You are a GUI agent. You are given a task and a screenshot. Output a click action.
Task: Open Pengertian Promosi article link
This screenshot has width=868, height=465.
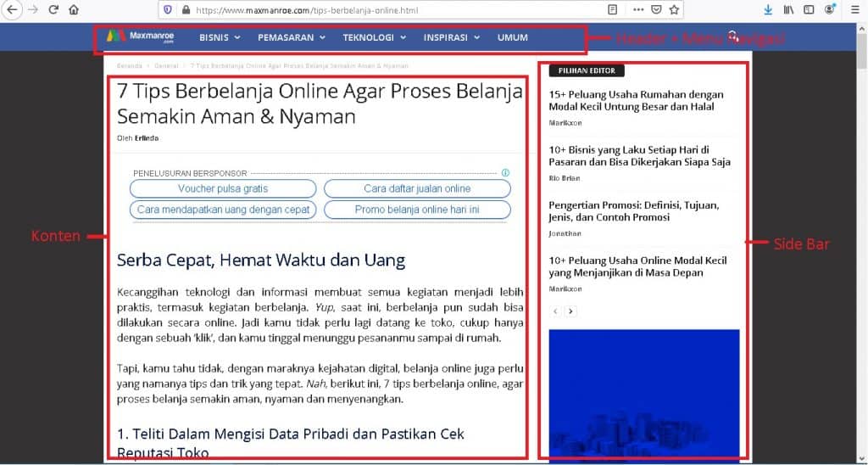click(x=634, y=211)
